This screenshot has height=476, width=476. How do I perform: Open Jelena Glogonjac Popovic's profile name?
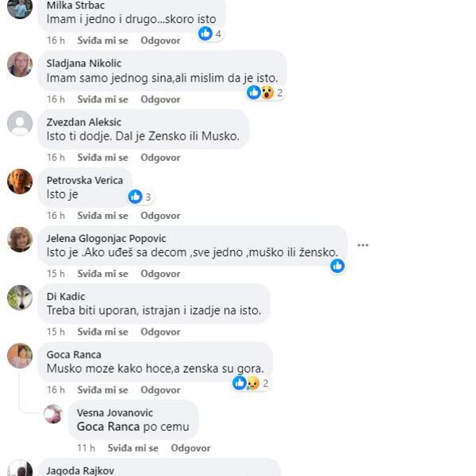click(106, 238)
